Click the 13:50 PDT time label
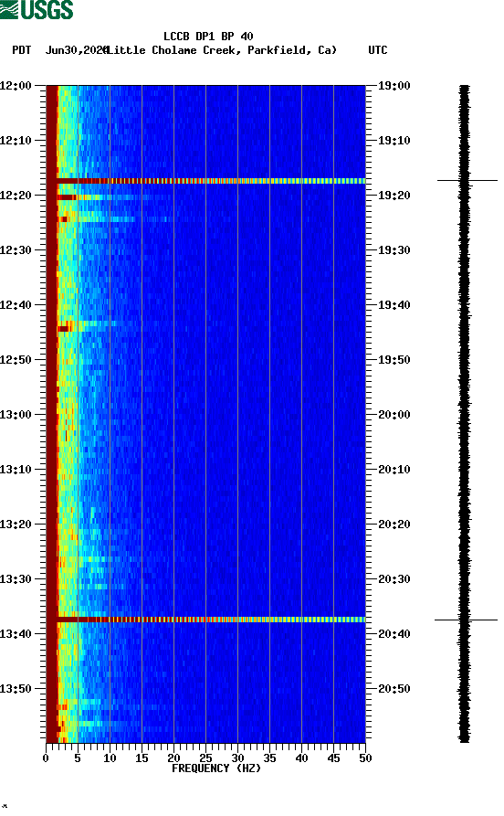 click(x=16, y=688)
